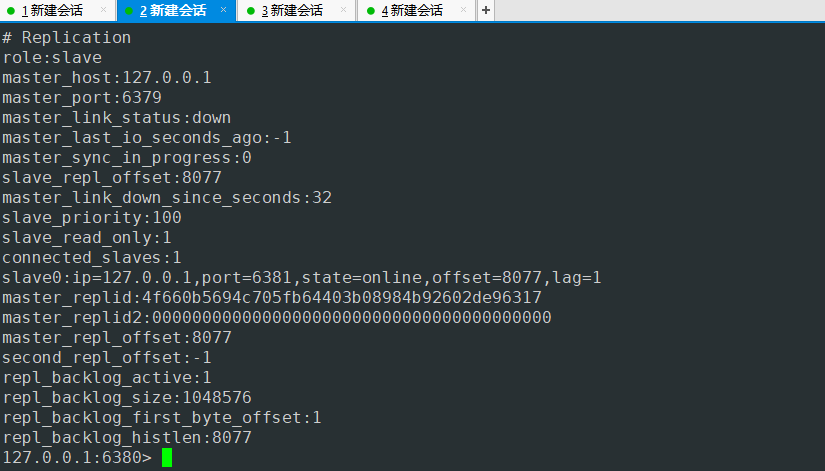Close the 1 新建会话 tab
This screenshot has width=825, height=471.
103,10
